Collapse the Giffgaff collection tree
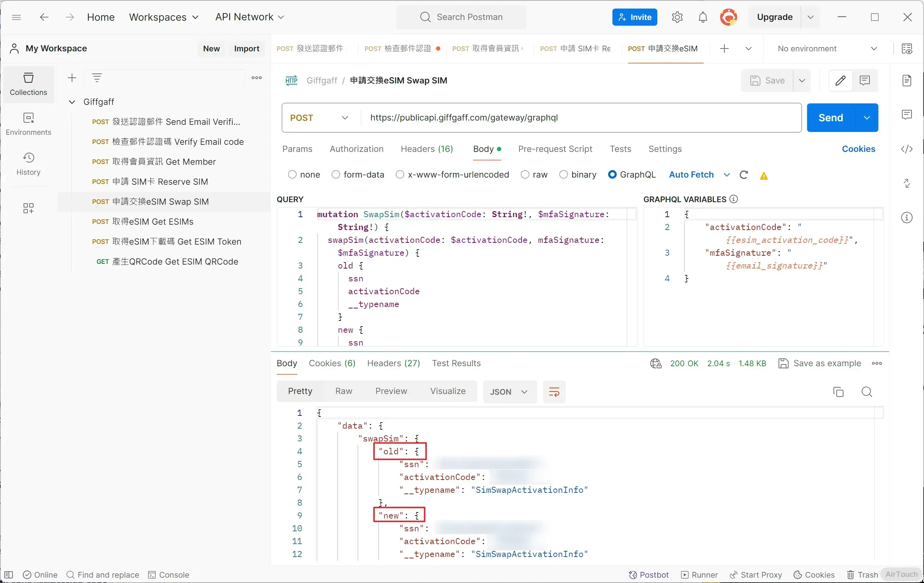The height and width of the screenshot is (583, 924). [x=72, y=102]
